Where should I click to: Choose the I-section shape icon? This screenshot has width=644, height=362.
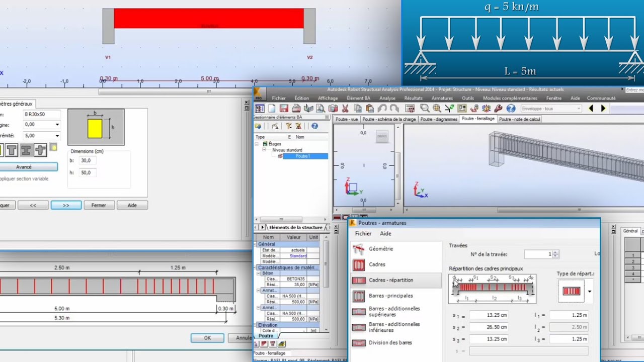(x=26, y=150)
